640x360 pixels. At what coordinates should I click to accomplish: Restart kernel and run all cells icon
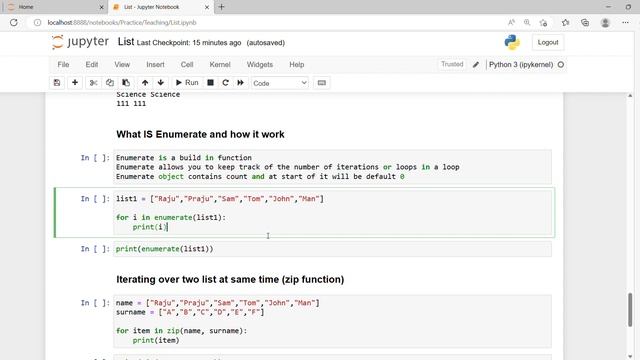[240, 83]
